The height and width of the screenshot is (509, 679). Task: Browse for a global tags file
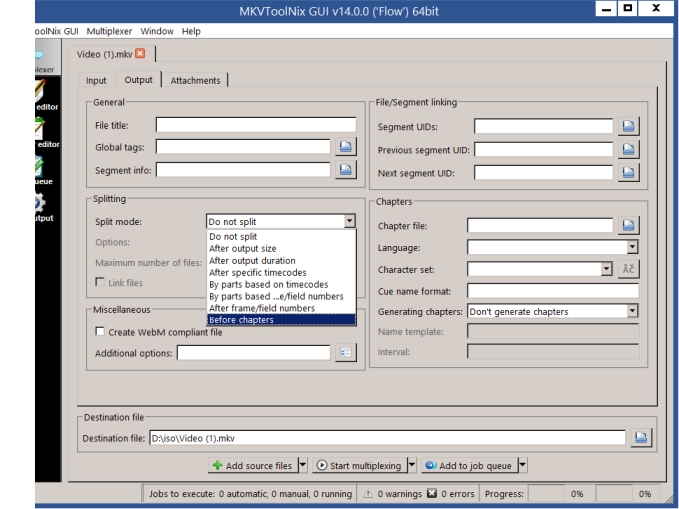pos(346,147)
